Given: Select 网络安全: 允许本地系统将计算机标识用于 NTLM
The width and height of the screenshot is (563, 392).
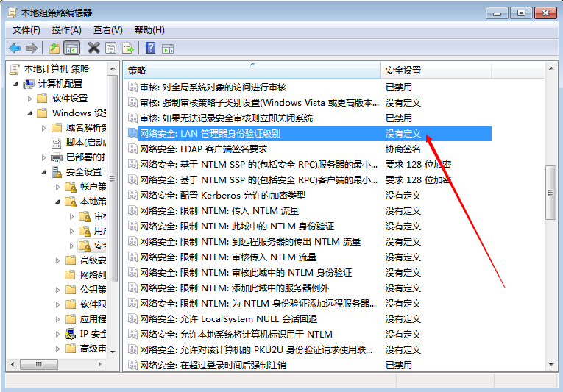Looking at the screenshot, I should coord(236,334).
